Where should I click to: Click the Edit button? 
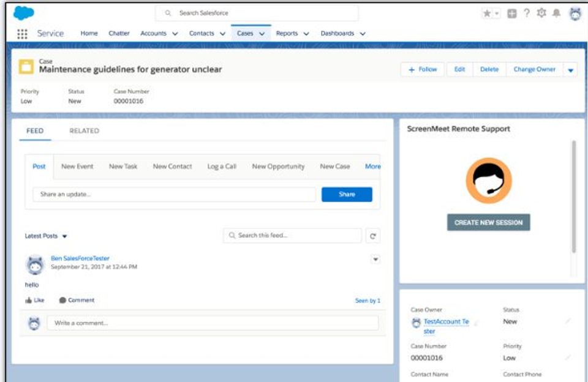(x=459, y=69)
